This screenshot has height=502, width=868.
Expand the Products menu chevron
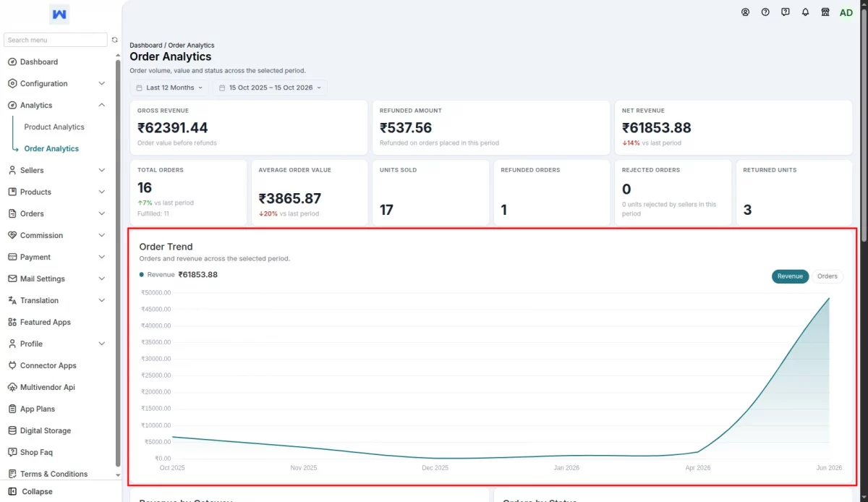[x=101, y=192]
